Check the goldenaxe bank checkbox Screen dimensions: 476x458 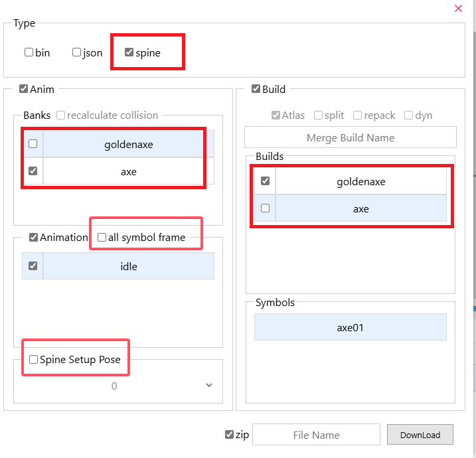(x=33, y=144)
